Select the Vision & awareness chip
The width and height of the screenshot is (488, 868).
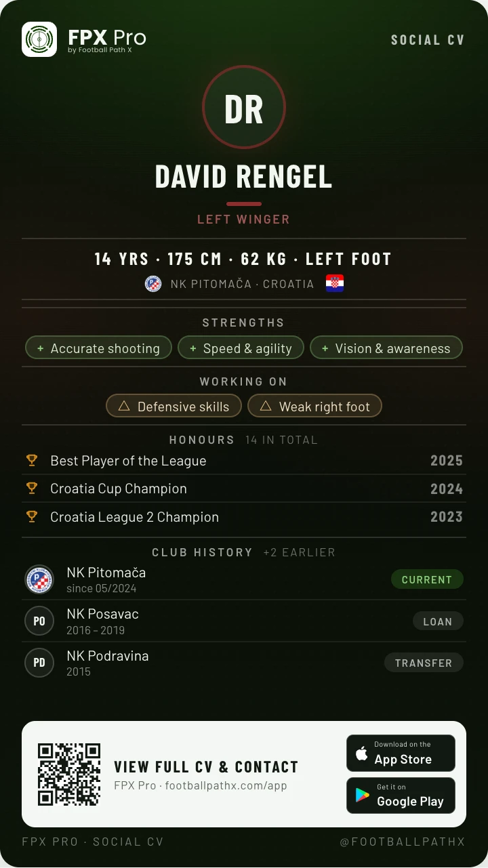click(x=386, y=348)
